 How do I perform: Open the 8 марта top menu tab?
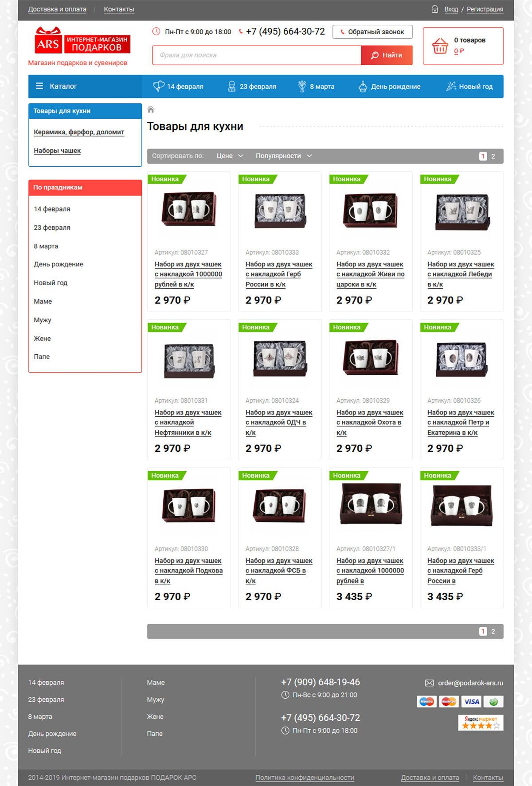tap(316, 86)
